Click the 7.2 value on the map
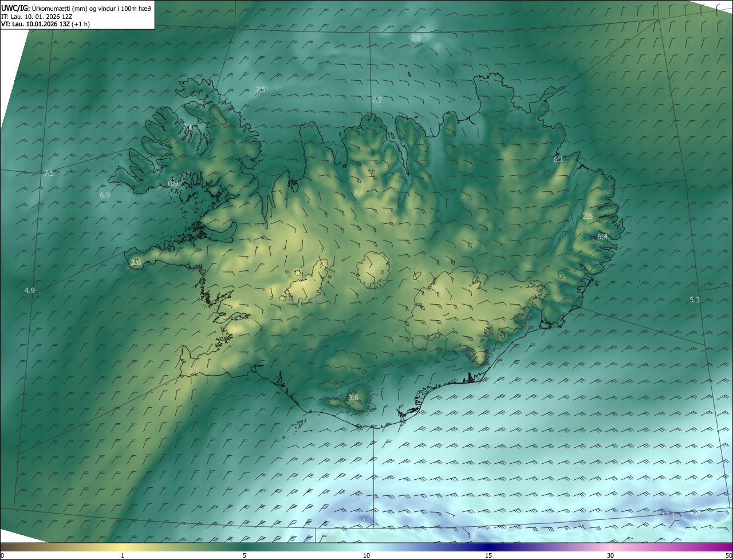Viewport: 733px width, 560px height. [x=376, y=100]
